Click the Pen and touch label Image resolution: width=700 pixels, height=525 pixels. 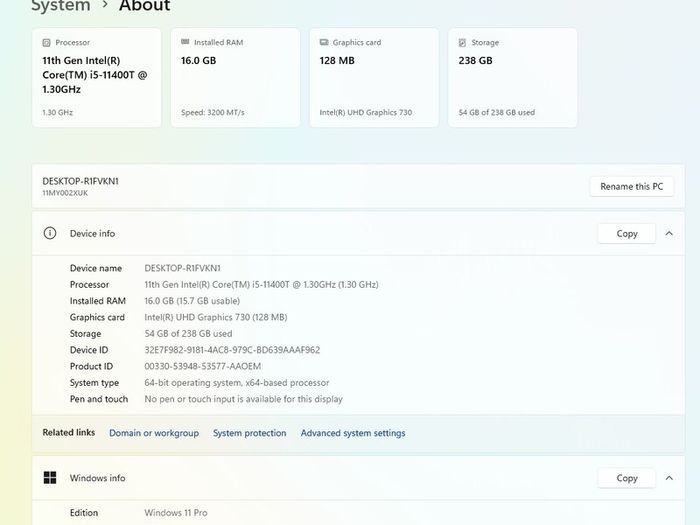99,399
